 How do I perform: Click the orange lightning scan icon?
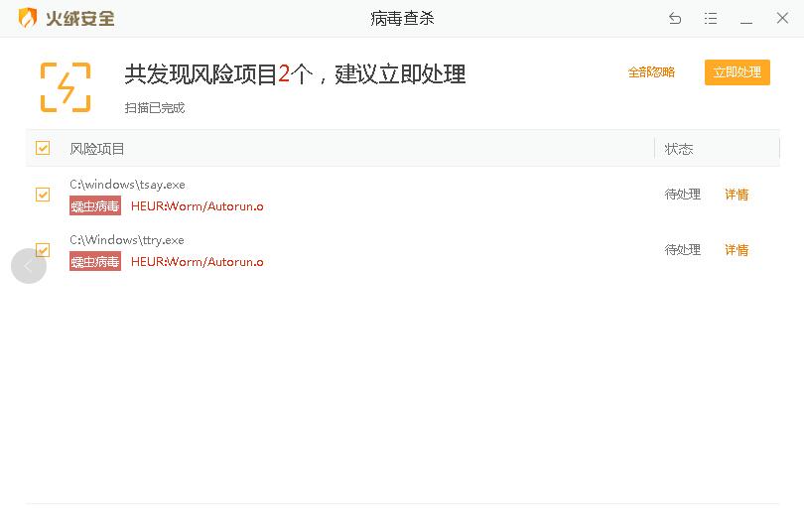(66, 87)
